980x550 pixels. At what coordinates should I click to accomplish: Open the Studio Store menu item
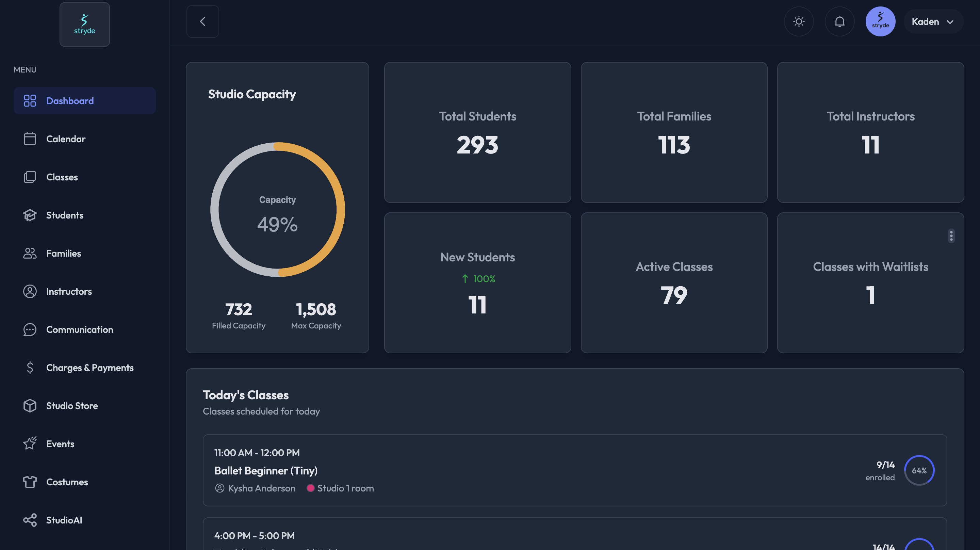(84, 405)
